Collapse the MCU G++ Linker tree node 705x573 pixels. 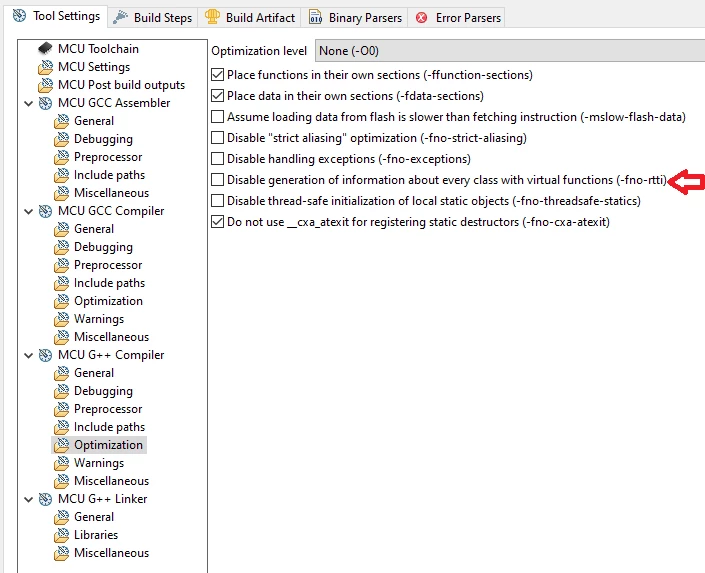(29, 499)
